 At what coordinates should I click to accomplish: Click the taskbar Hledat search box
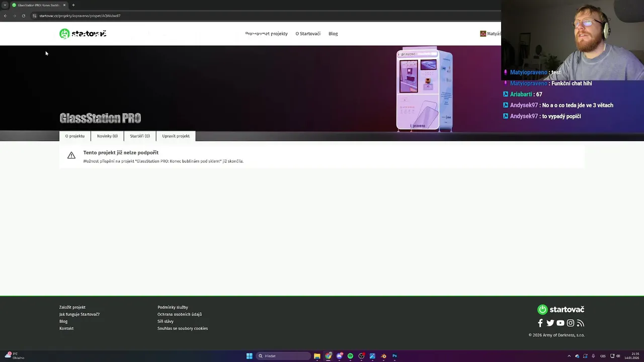tap(283, 356)
